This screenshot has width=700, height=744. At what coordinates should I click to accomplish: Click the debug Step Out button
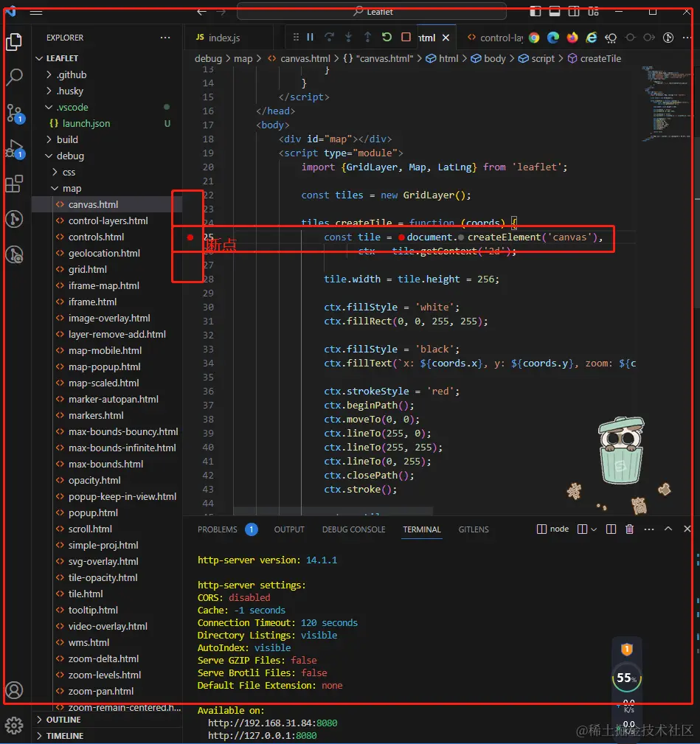[367, 37]
